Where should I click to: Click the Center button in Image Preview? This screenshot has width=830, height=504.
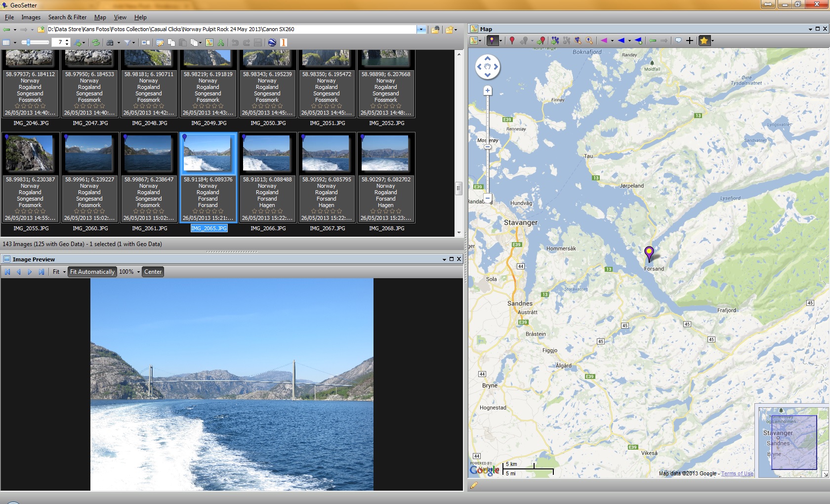coord(153,271)
